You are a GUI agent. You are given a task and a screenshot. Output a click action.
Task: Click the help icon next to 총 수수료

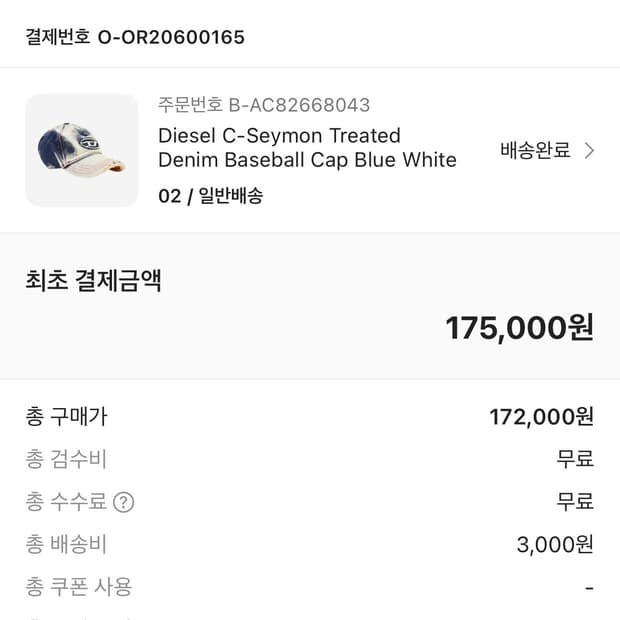[123, 502]
